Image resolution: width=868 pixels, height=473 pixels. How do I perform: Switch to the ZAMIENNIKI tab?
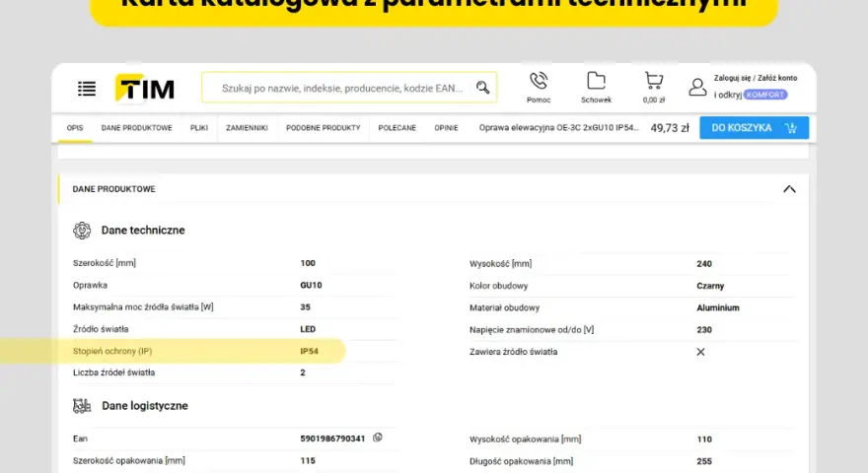click(x=247, y=128)
